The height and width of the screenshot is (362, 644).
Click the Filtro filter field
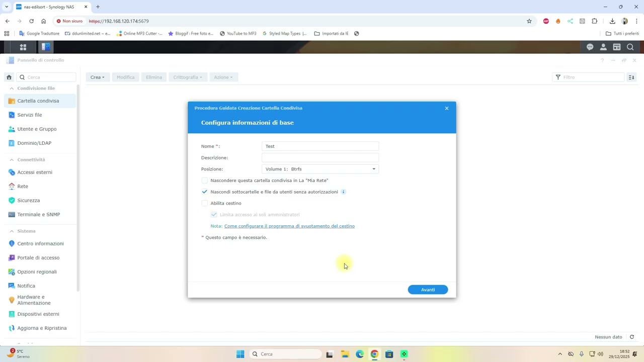click(588, 77)
